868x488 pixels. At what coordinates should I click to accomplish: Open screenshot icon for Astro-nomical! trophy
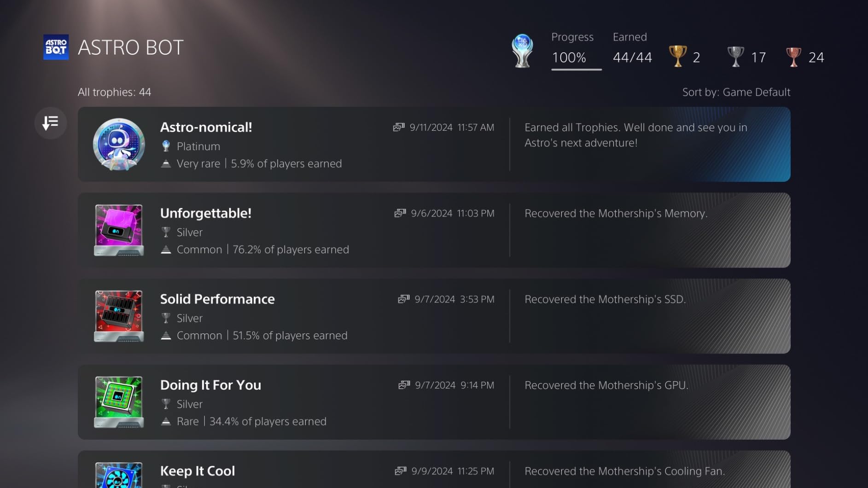[x=399, y=127]
